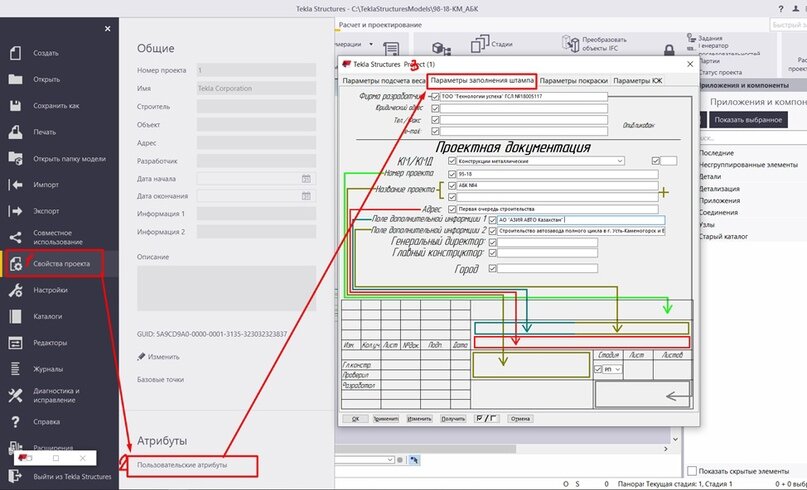Click the Сохранить как floppy disk icon
This screenshot has height=490, width=807.
(x=15, y=106)
